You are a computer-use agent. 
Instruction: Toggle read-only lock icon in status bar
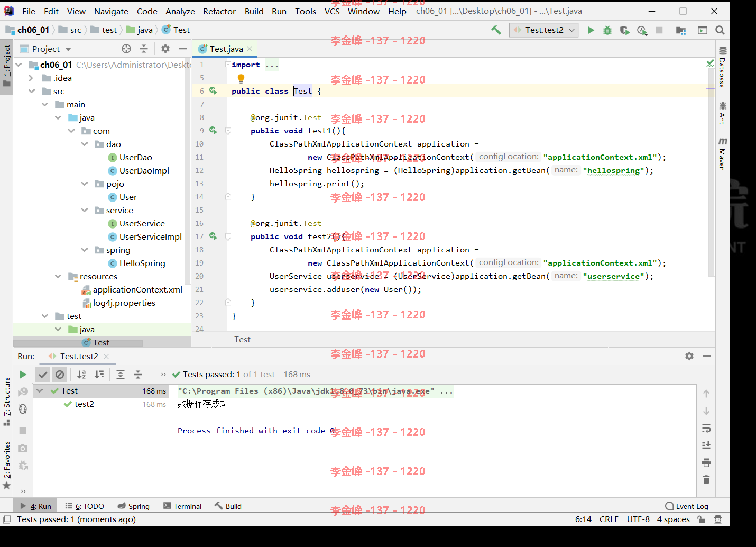tap(701, 519)
